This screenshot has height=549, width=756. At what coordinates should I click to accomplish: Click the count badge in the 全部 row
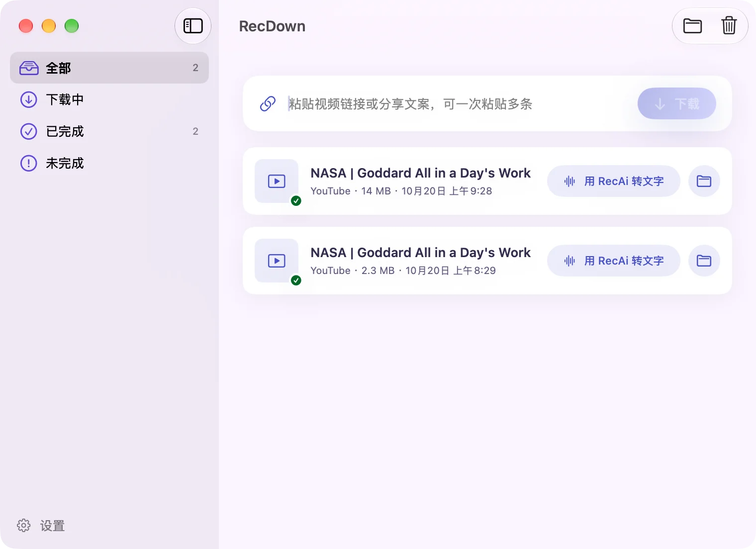pos(195,68)
